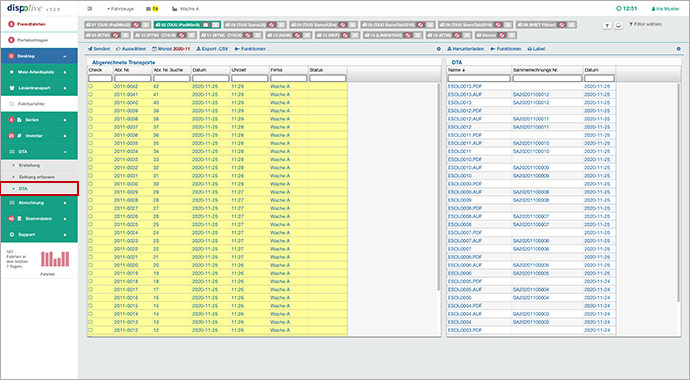Click the settings gear in the DTA panel toolbar
This screenshot has height=380, width=690.
pos(678,49)
